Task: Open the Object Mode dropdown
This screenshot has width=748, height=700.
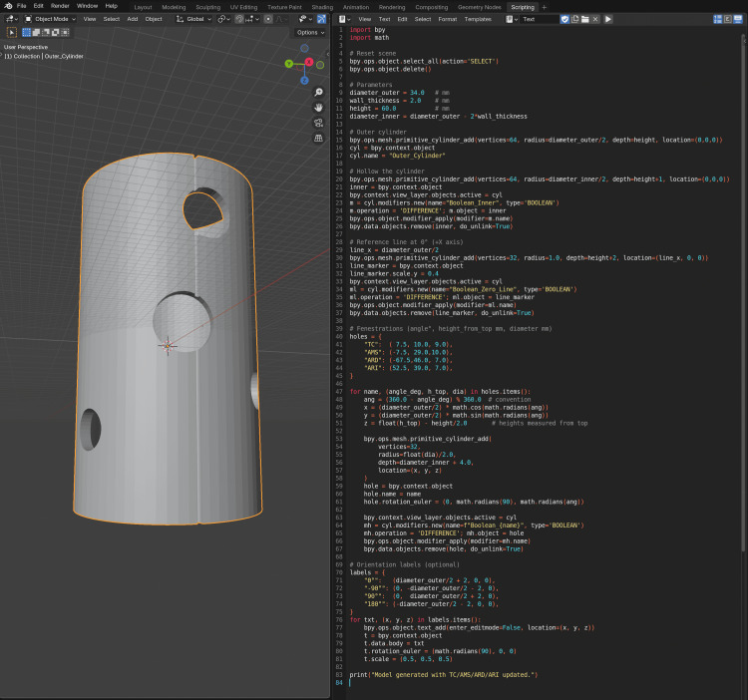Action: pyautogui.click(x=50, y=19)
